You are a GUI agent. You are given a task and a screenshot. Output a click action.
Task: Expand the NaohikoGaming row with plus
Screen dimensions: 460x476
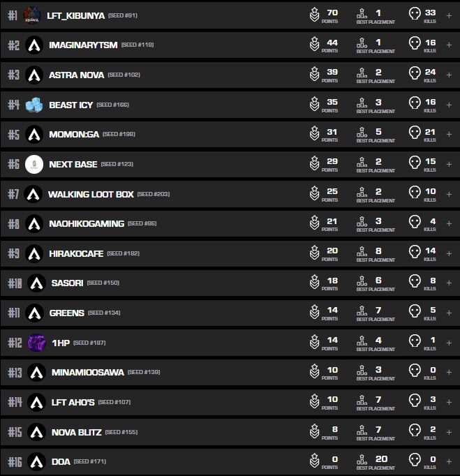click(x=449, y=223)
